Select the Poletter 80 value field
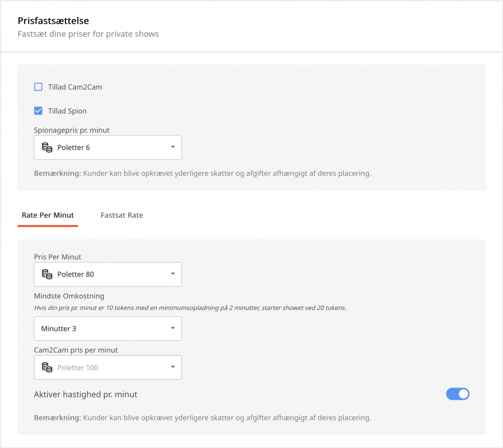This screenshot has width=503, height=448. [x=76, y=274]
